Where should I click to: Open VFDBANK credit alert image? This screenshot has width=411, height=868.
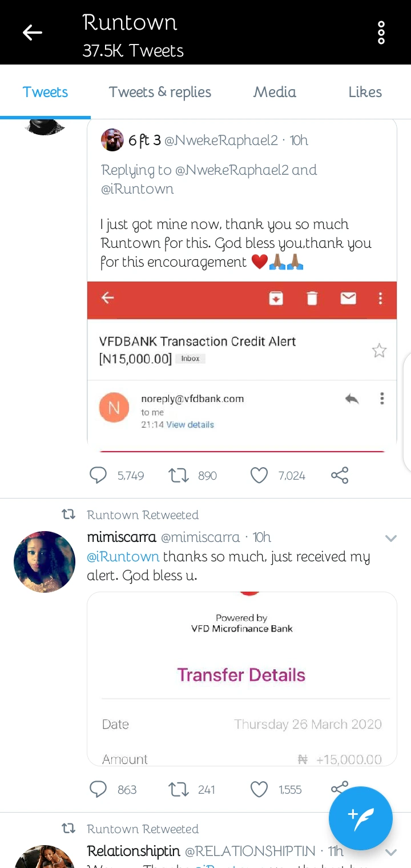click(241, 365)
